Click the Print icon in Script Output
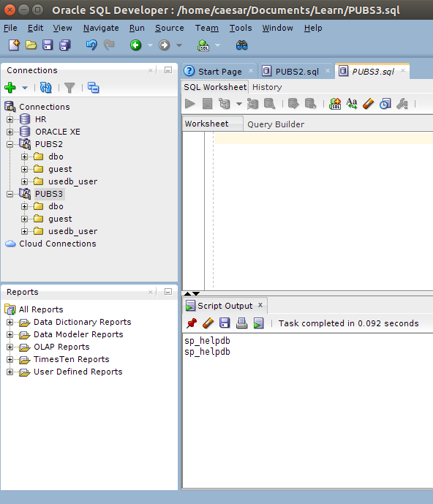Image resolution: width=433 pixels, height=504 pixels. pyautogui.click(x=242, y=323)
